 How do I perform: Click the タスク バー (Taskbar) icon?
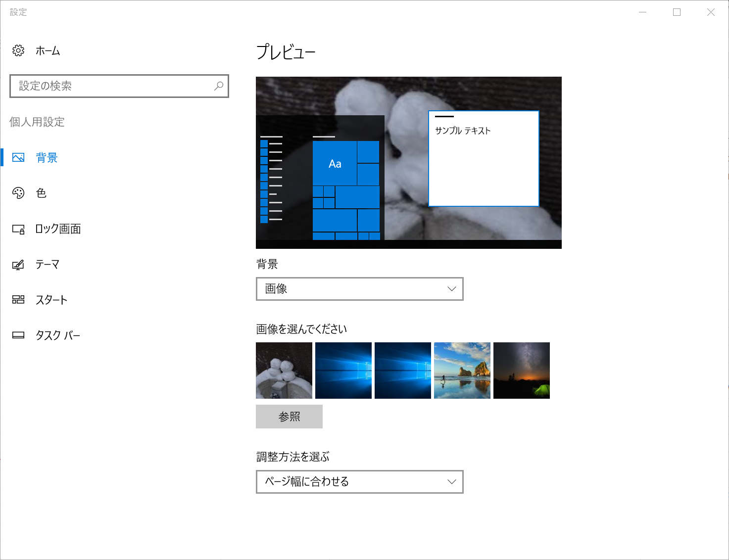point(18,335)
